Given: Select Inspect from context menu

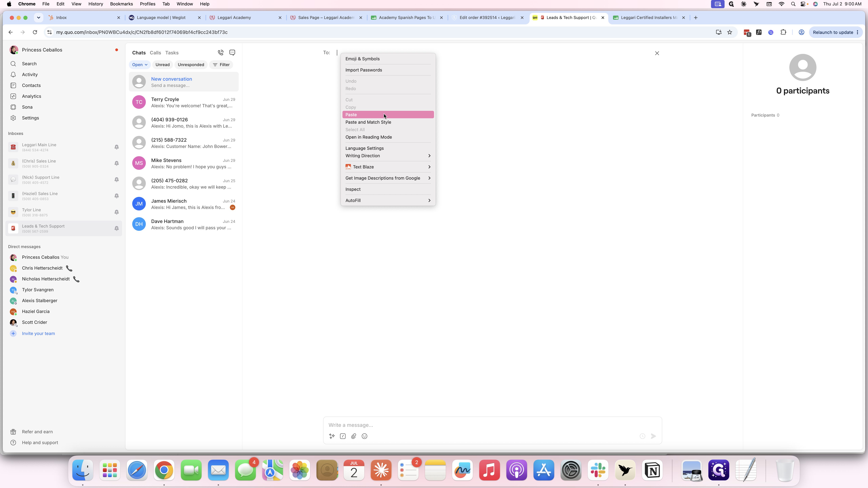Looking at the screenshot, I should click(x=388, y=189).
